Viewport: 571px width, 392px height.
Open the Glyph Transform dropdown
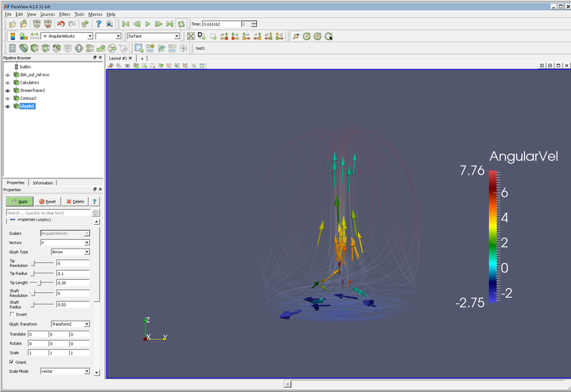[70, 324]
